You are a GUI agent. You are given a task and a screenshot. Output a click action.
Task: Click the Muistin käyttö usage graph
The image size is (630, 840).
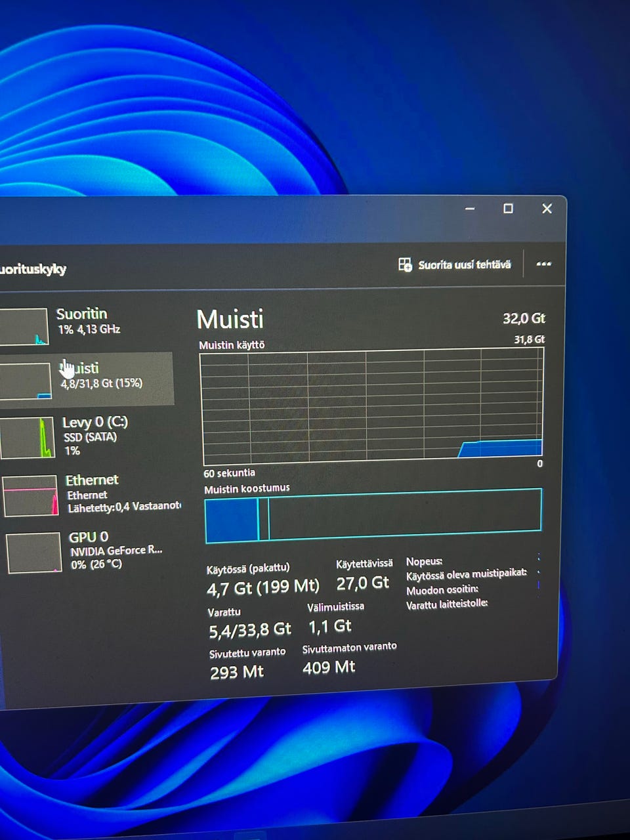pyautogui.click(x=372, y=406)
